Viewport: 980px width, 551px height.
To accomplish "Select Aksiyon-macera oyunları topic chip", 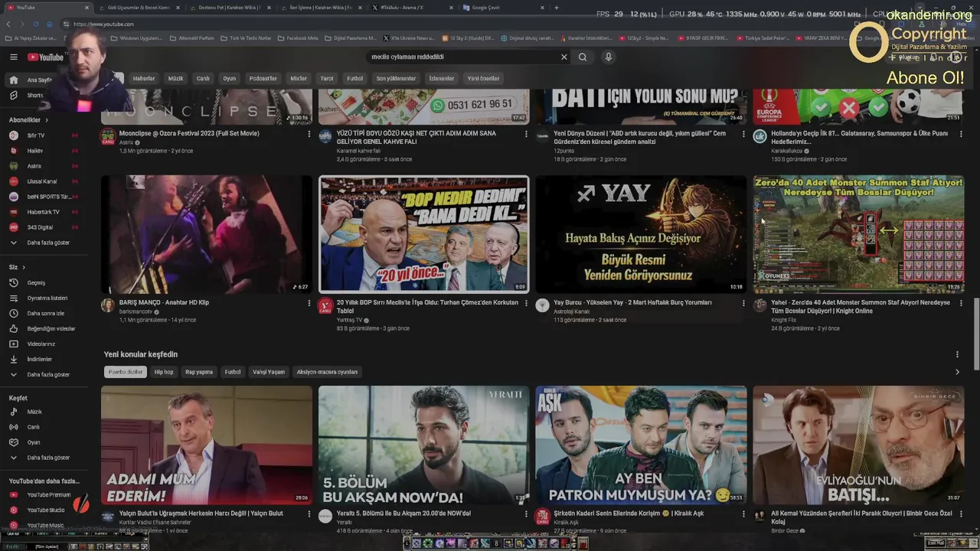I will point(327,372).
